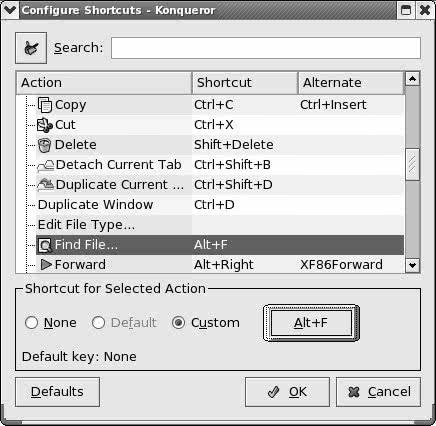436x426 pixels.
Task: Click the Duplicate Current Tab icon
Action: point(45,185)
